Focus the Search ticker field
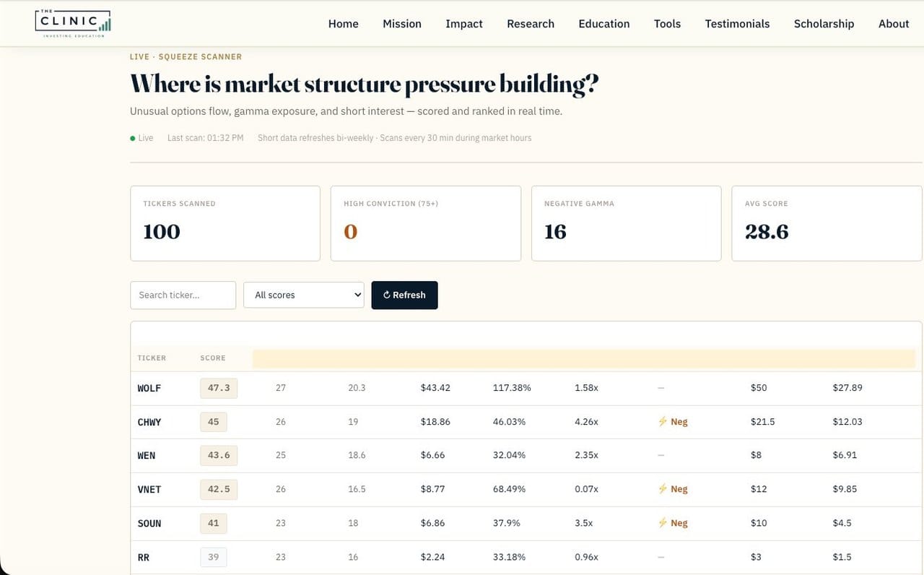Viewport: 924px width, 575px height. (x=183, y=295)
